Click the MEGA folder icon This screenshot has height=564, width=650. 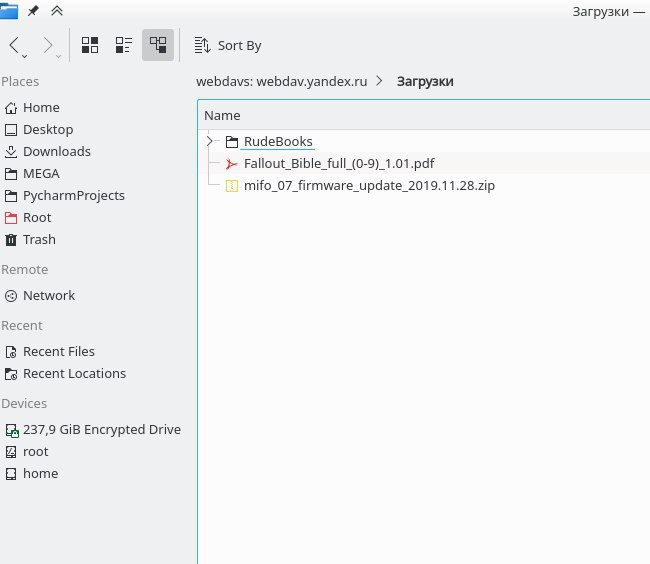tap(11, 174)
